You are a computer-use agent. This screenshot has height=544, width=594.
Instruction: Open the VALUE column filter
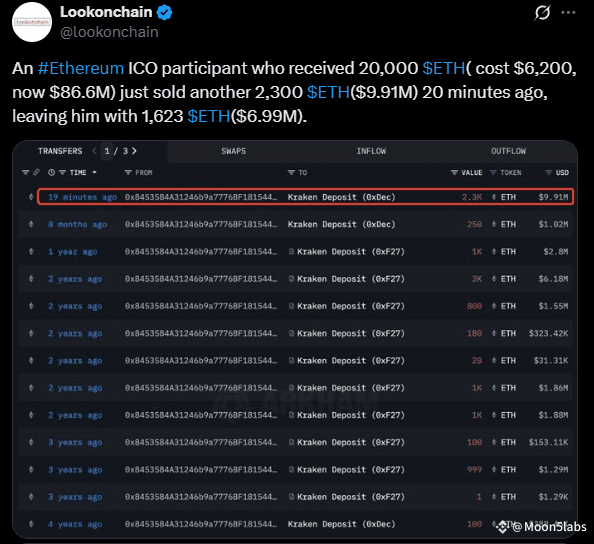pos(454,172)
